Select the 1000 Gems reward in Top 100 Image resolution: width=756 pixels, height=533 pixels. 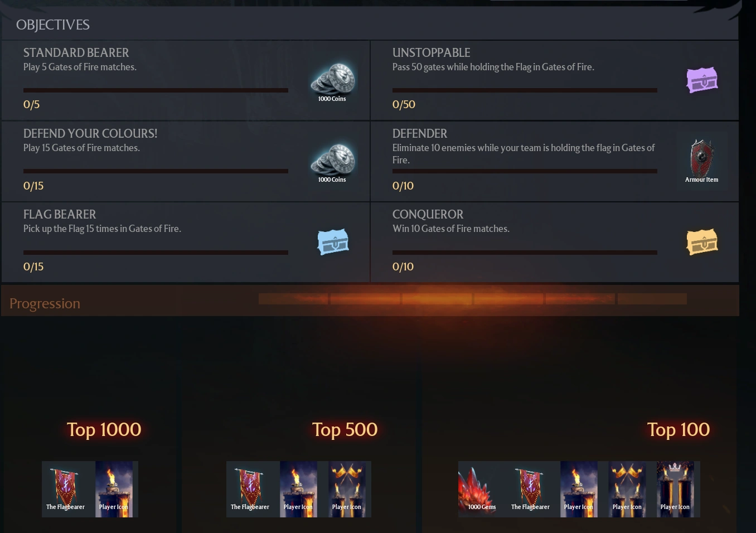coord(482,489)
